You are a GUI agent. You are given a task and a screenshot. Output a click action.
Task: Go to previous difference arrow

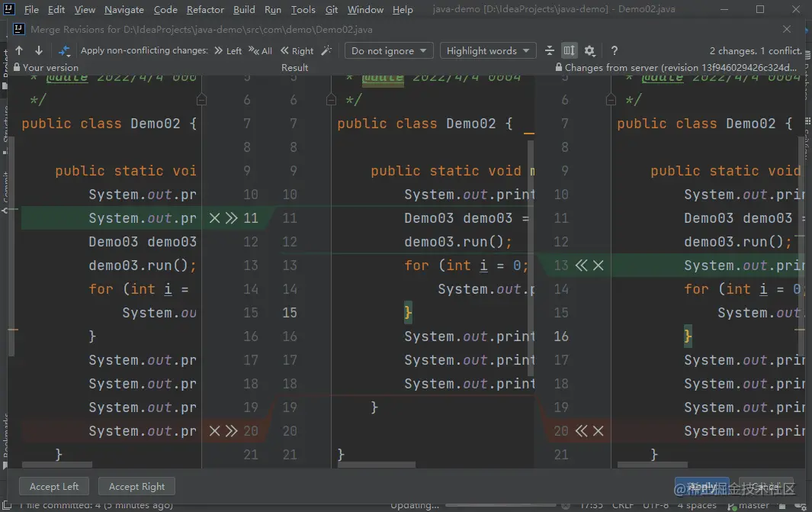[19, 50]
